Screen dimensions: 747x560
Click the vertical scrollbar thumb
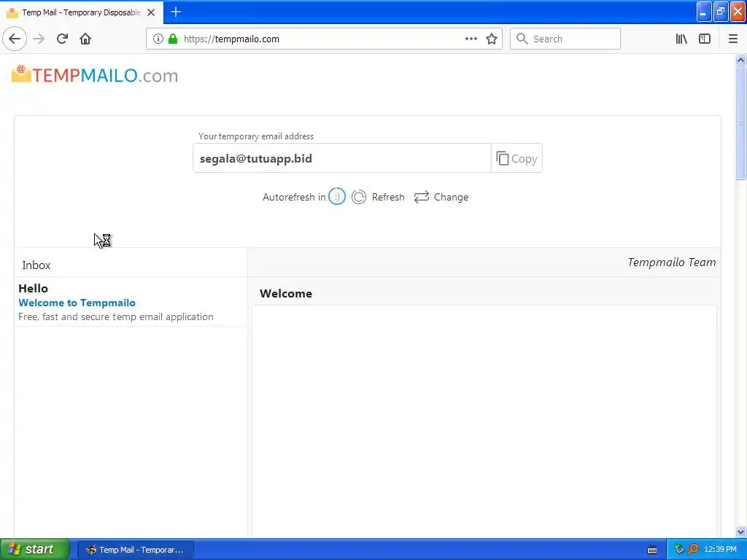(740, 123)
